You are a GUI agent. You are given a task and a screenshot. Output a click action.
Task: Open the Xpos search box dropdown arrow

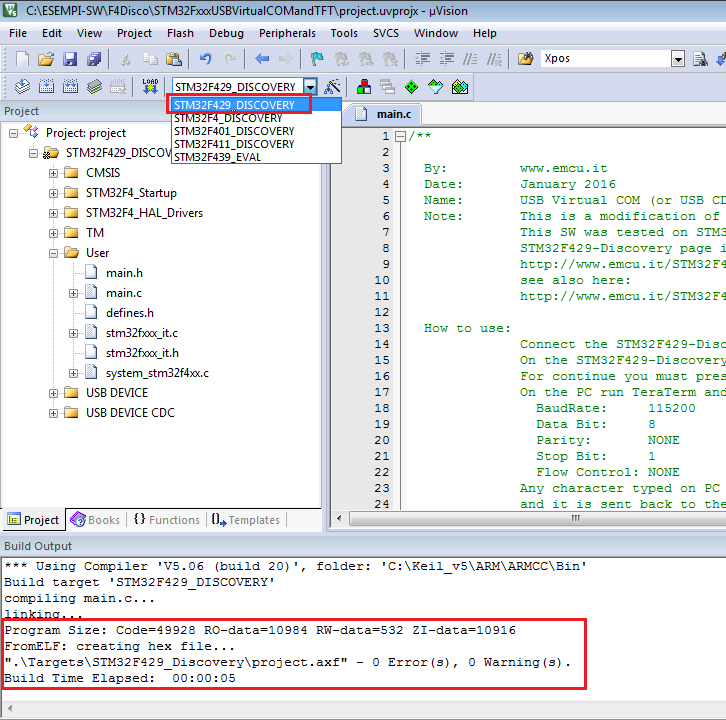click(x=678, y=59)
